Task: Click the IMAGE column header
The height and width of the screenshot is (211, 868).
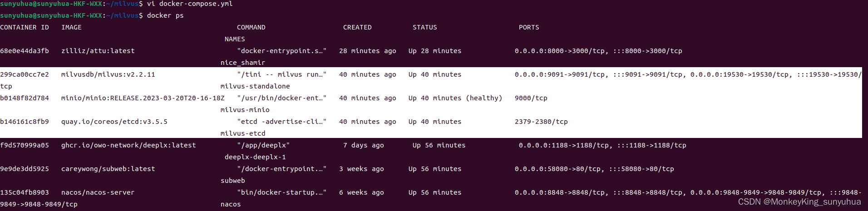Action: [x=71, y=27]
